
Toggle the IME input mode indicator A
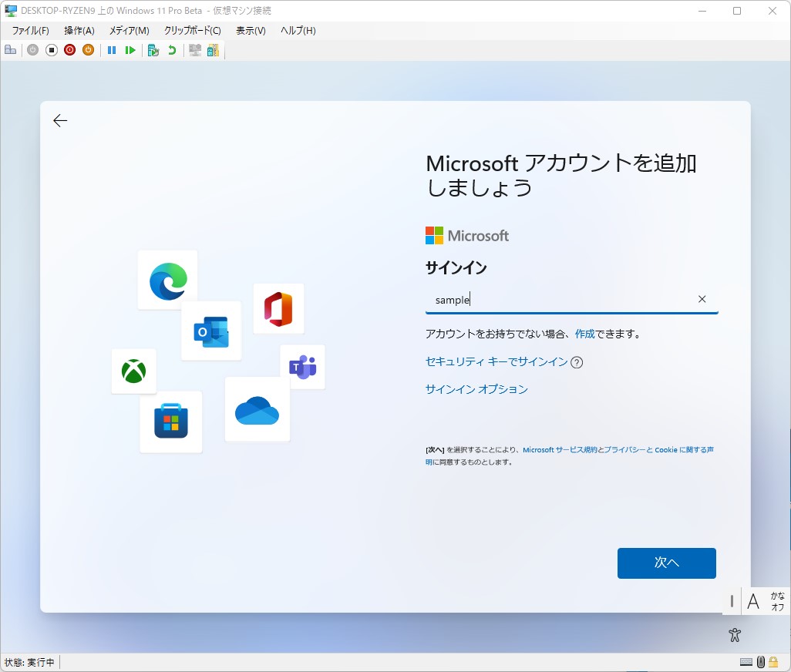point(753,601)
